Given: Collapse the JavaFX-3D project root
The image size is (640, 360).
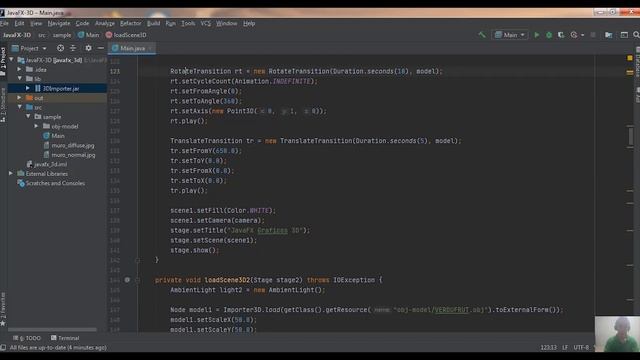Looking at the screenshot, I should (x=11, y=60).
